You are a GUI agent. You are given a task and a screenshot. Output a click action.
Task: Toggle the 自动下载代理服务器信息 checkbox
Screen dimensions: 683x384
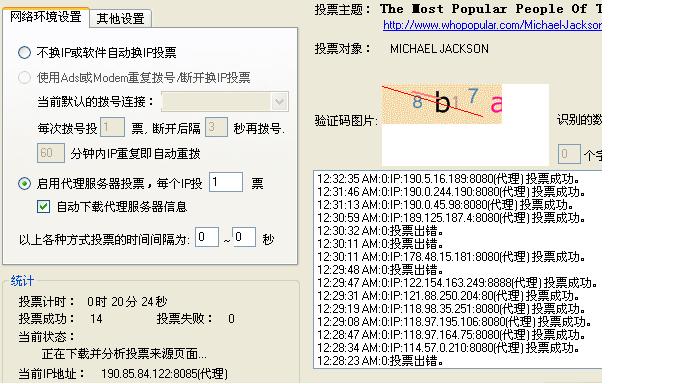44,206
